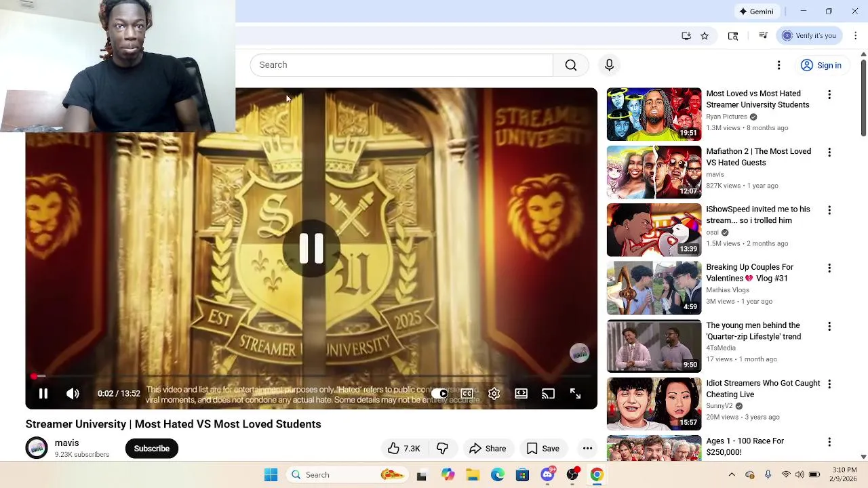Open Microsoft Edge from the taskbar
This screenshot has width=868, height=488.
[498, 475]
